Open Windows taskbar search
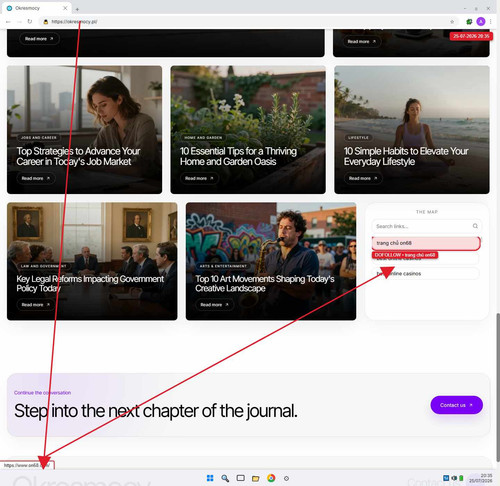This screenshot has width=500, height=486. pos(225,478)
